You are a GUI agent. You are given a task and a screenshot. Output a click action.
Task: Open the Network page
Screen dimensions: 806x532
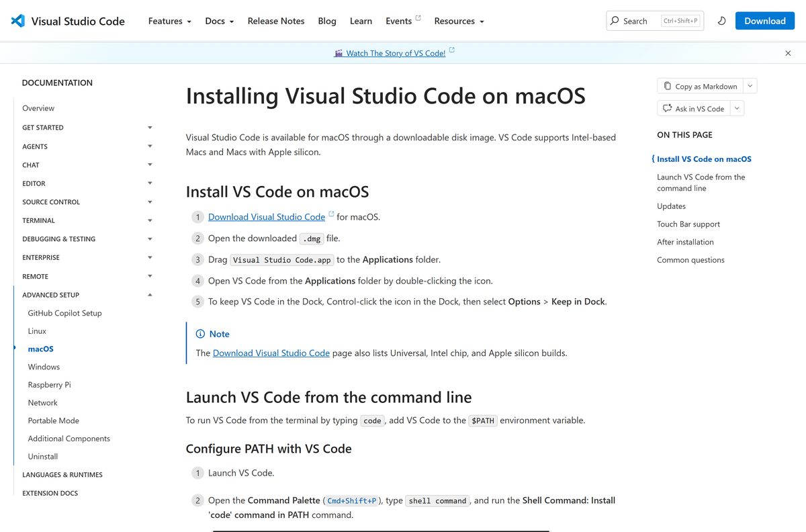[x=42, y=402]
